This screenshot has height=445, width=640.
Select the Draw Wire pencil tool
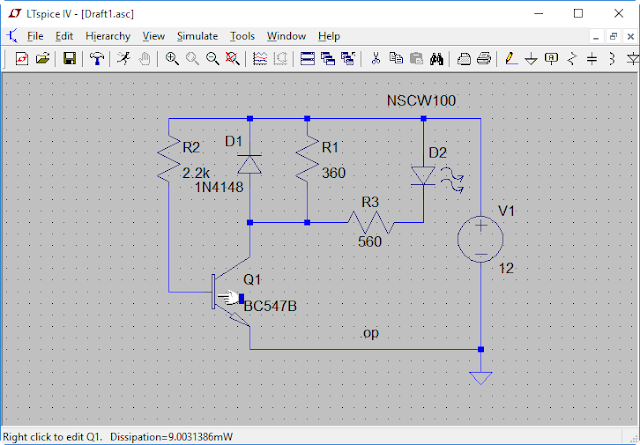(511, 59)
